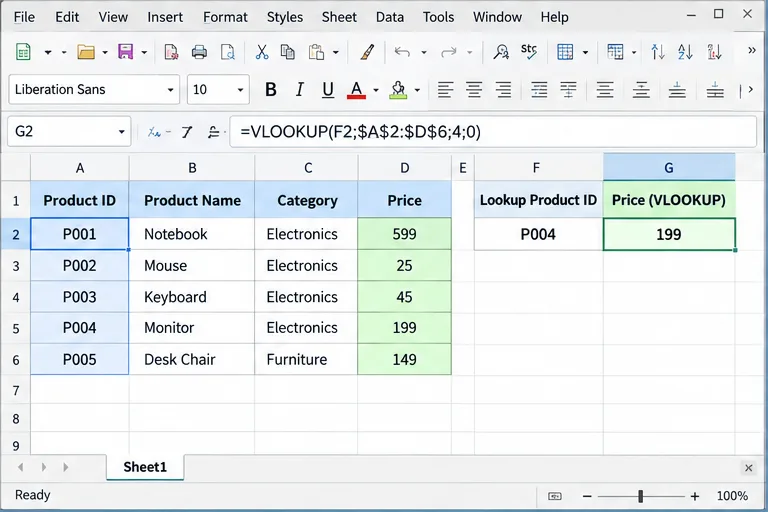
Task: Redo the last undone action
Action: pyautogui.click(x=449, y=51)
